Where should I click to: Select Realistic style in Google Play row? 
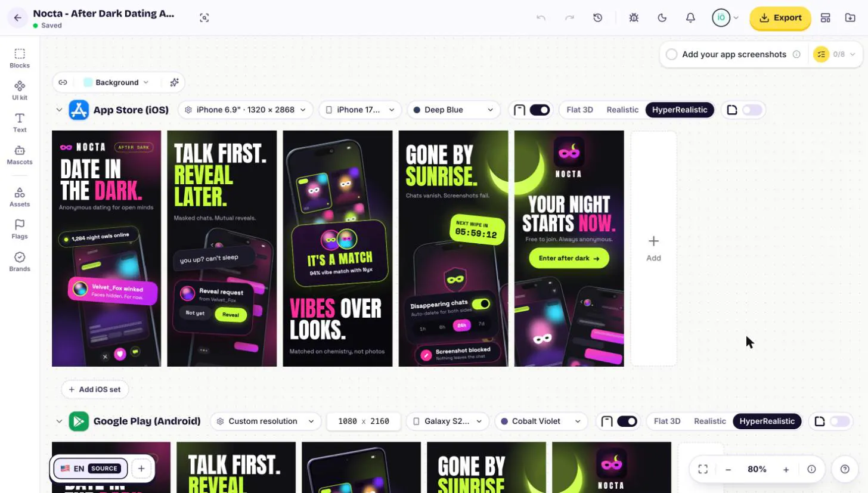[x=710, y=421]
